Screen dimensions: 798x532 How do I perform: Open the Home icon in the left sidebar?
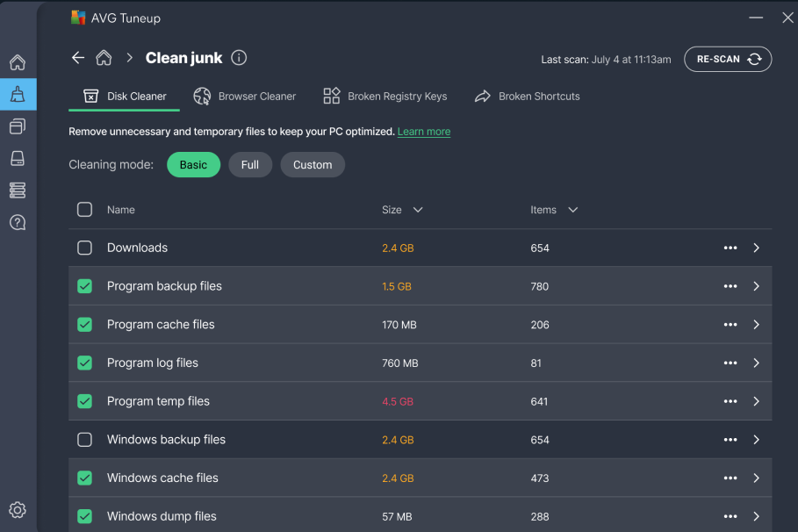point(18,62)
